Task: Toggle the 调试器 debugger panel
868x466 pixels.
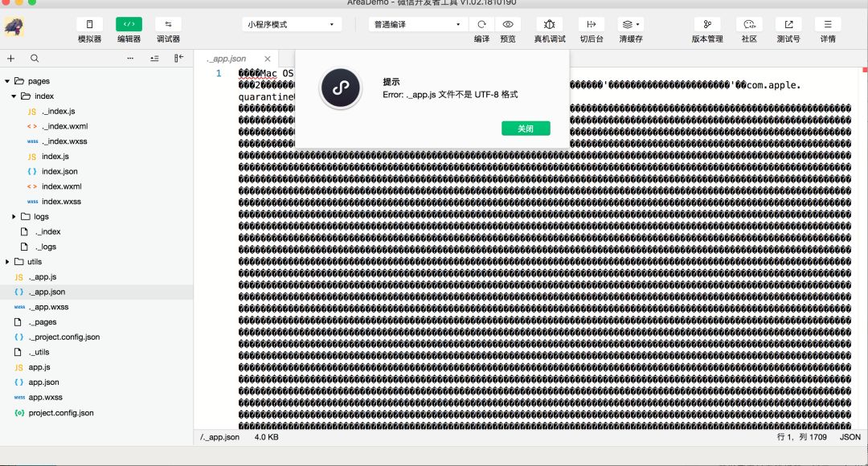Action: (168, 24)
